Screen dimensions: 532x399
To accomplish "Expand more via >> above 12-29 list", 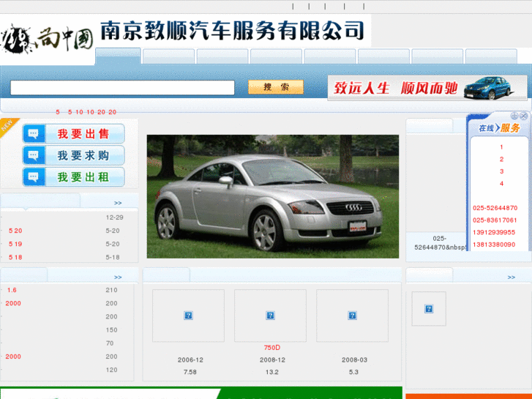I will 118,203.
